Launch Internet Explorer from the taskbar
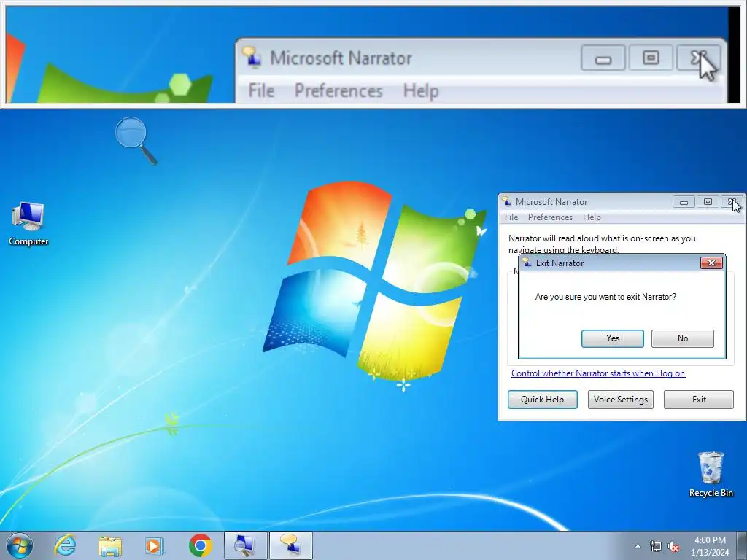The height and width of the screenshot is (560, 747). pyautogui.click(x=65, y=545)
